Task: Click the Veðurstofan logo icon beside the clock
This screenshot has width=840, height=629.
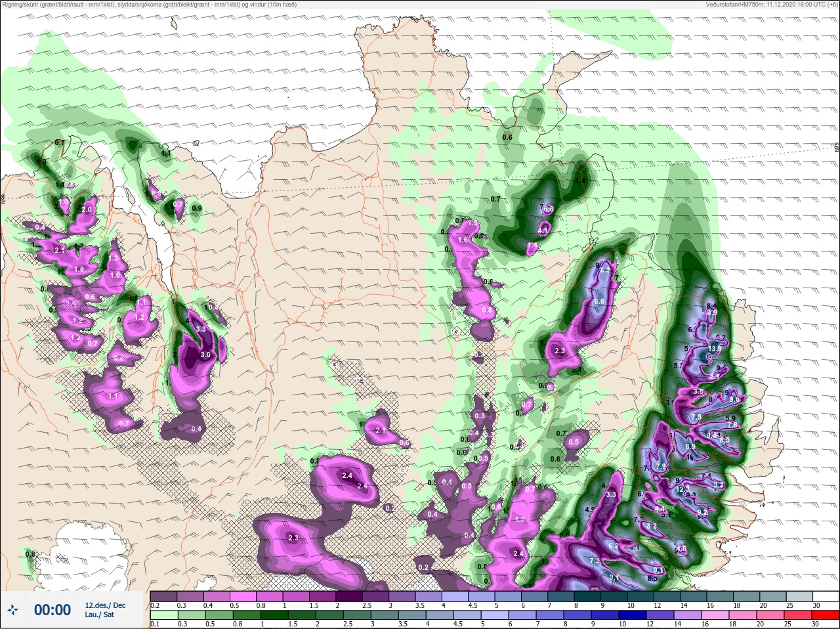Action: point(12,610)
